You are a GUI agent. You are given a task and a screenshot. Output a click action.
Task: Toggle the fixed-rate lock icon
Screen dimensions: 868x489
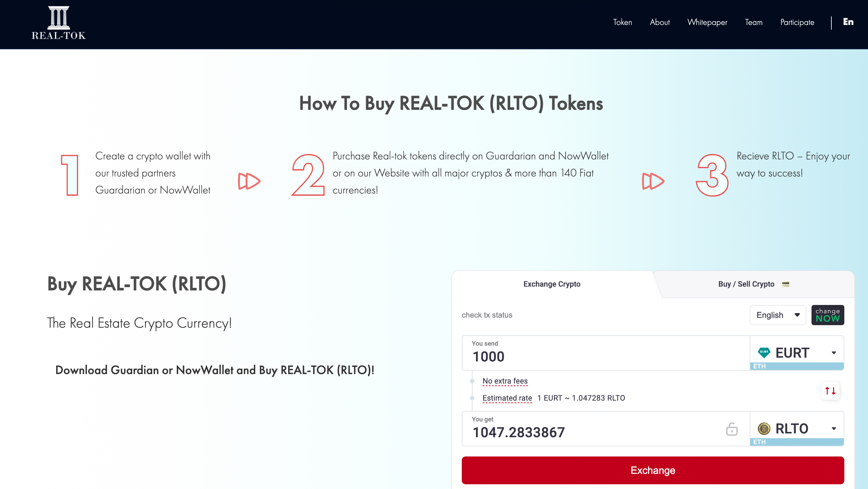[x=732, y=429]
